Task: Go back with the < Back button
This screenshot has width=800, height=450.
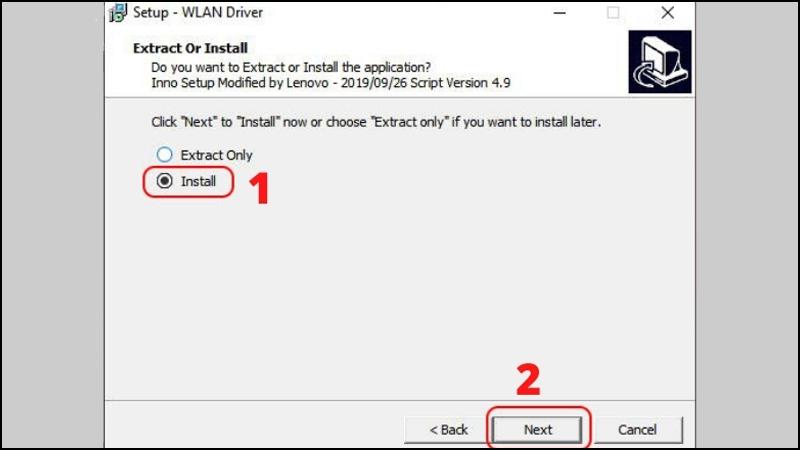Action: pyautogui.click(x=448, y=430)
